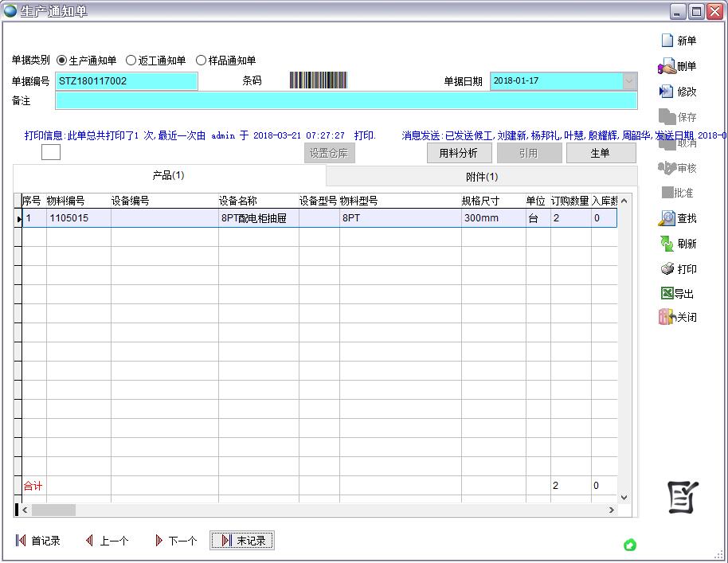Select the 返工通知单 radio button
Image resolution: width=728 pixels, height=563 pixels.
pyautogui.click(x=131, y=61)
